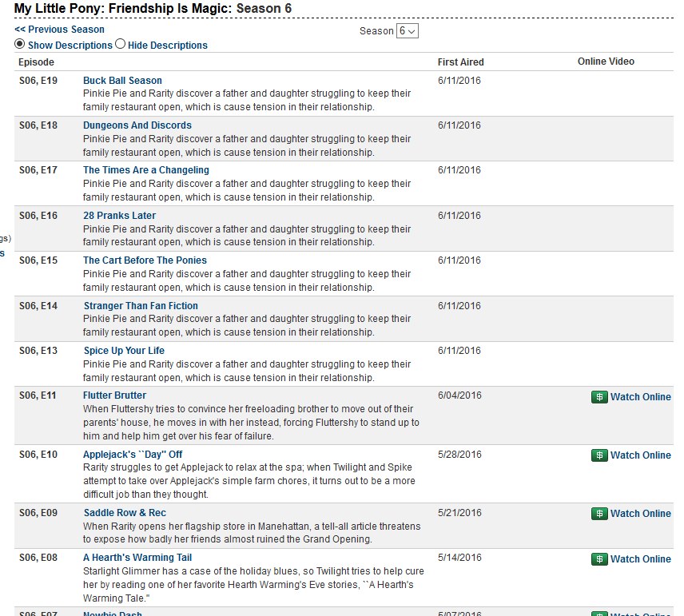This screenshot has width=684, height=616.
Task: Click the green purchase icon for Applejack's Day Off
Action: coord(599,455)
